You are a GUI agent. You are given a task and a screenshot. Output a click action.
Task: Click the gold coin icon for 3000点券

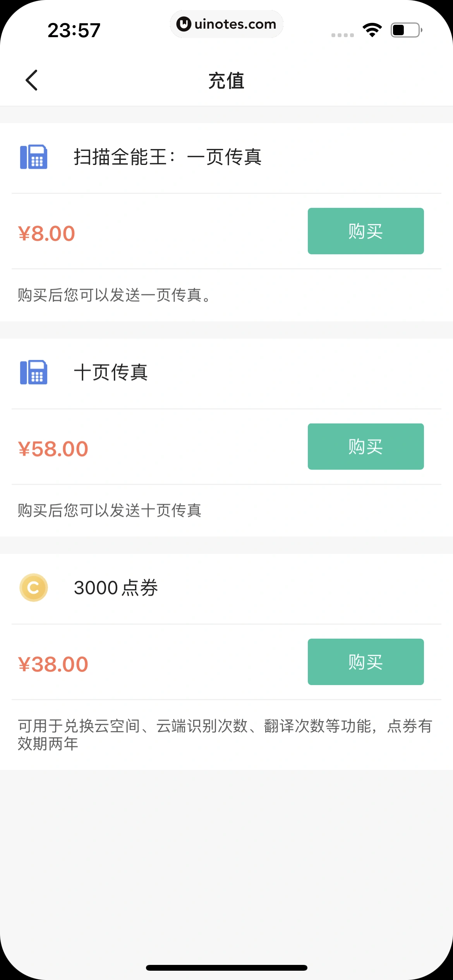point(34,588)
